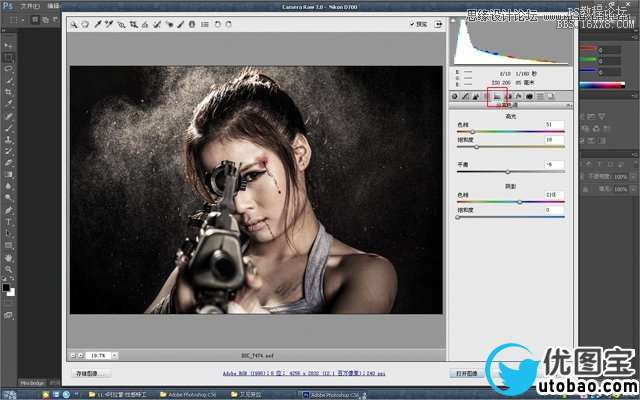Switch to the Split Toning tab
Image resolution: width=640 pixels, height=400 pixels.
(x=497, y=96)
